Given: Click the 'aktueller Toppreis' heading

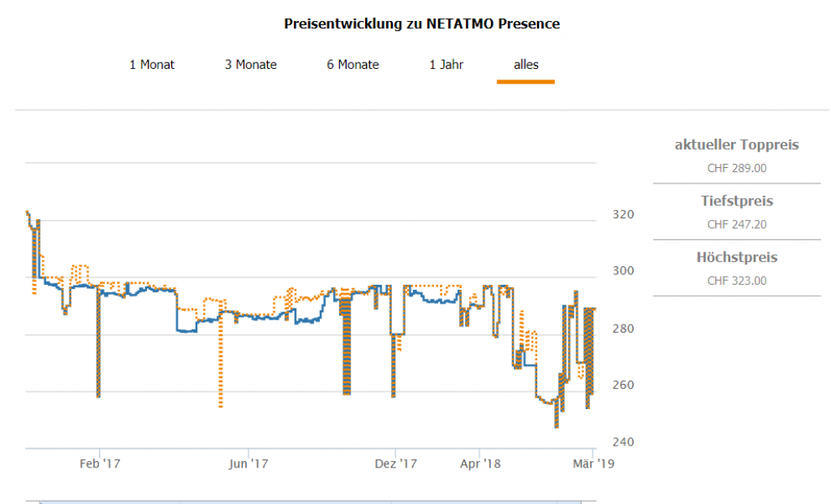Looking at the screenshot, I should click(x=737, y=145).
